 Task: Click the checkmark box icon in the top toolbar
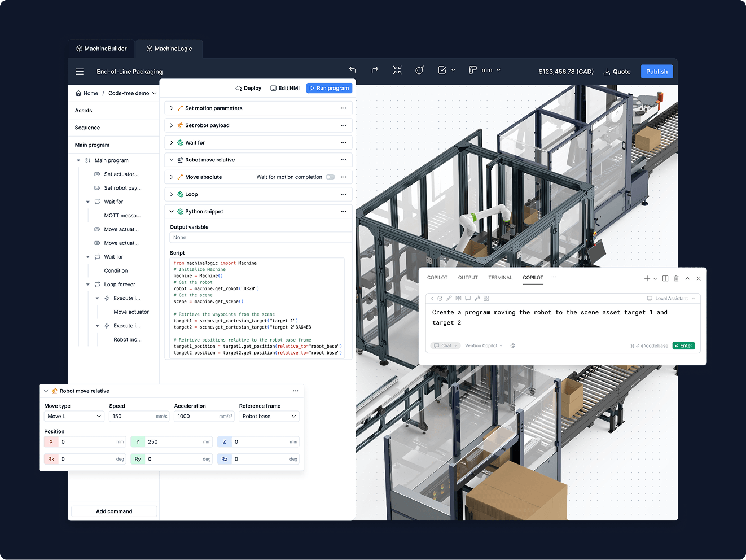click(x=442, y=70)
